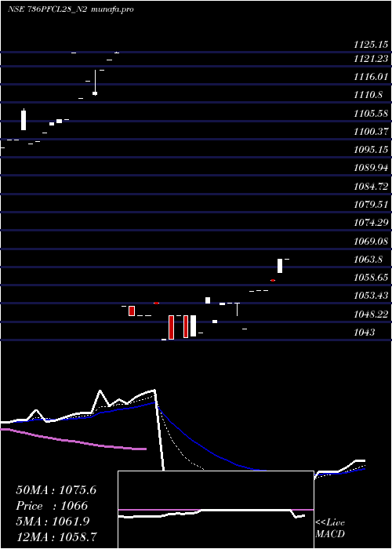392x549 pixels.
Task: Click the blue moving average curve after the drop
Action: pyautogui.click(x=210, y=452)
